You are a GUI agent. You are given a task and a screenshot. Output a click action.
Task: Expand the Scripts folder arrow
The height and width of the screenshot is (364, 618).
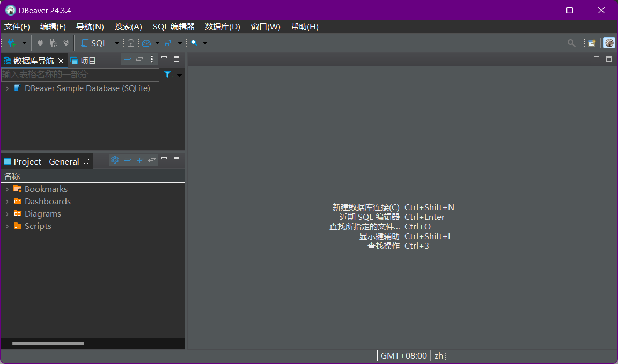[6, 227]
